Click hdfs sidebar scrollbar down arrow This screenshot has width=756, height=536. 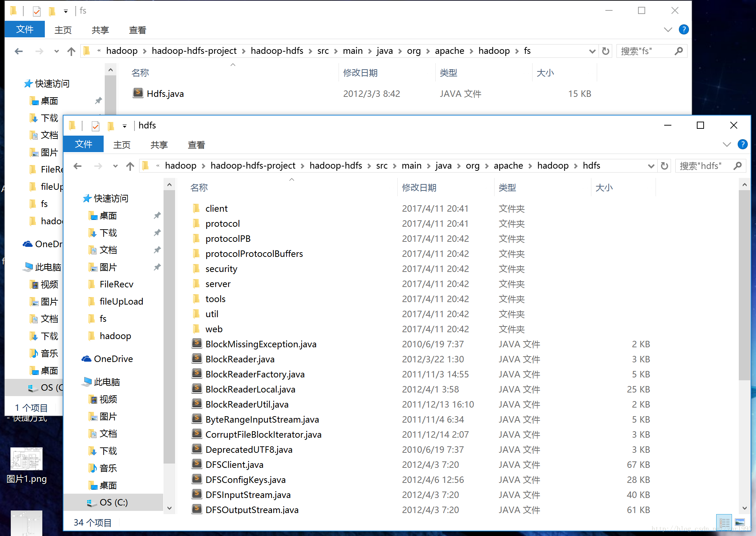pos(169,508)
